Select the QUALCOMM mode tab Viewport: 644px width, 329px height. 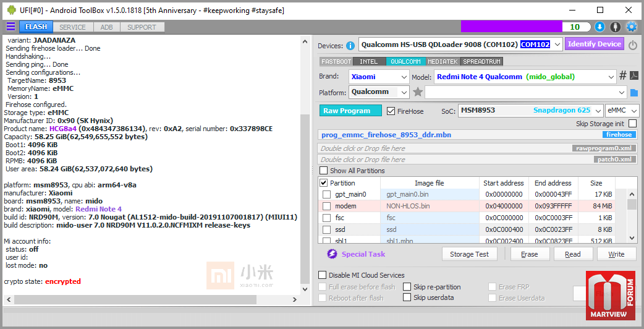pyautogui.click(x=405, y=62)
